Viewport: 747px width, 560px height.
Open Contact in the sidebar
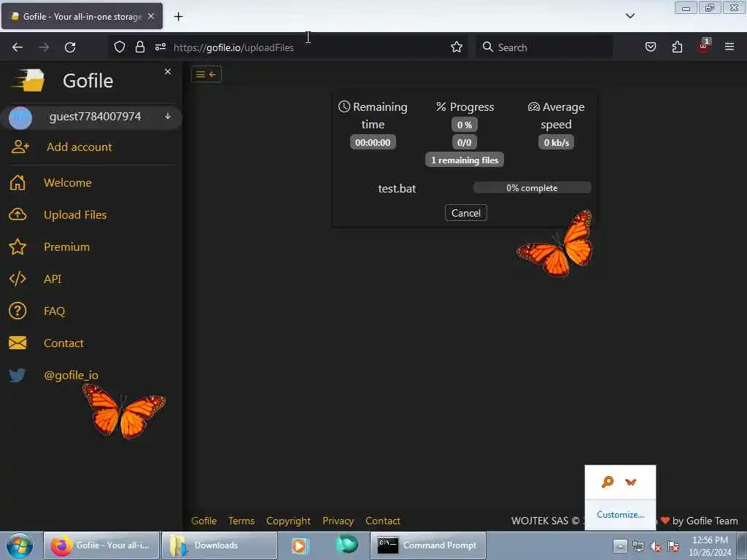[x=63, y=343]
